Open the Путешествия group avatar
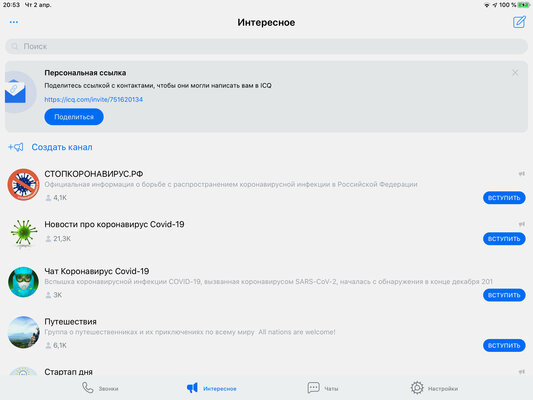 coord(23,332)
